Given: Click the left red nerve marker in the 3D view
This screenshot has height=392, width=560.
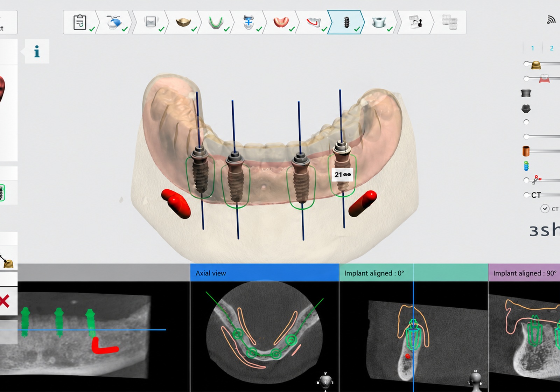Looking at the screenshot, I should tap(176, 204).
